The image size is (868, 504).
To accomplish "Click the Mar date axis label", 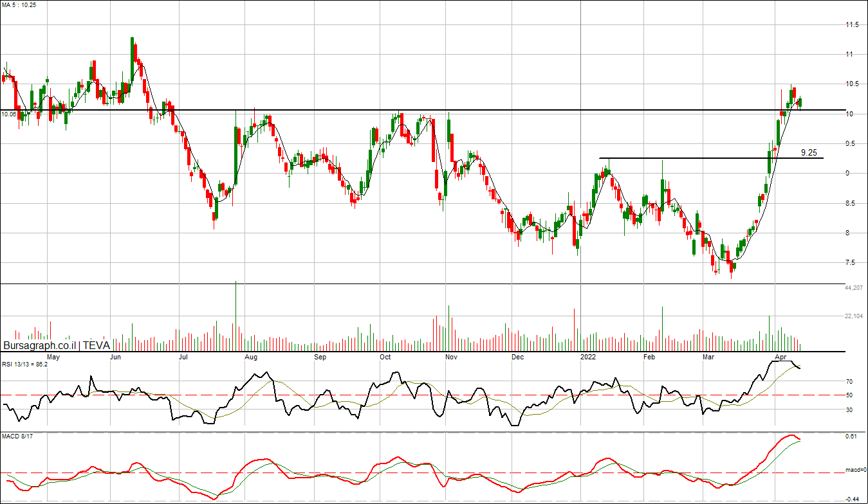I will click(708, 356).
